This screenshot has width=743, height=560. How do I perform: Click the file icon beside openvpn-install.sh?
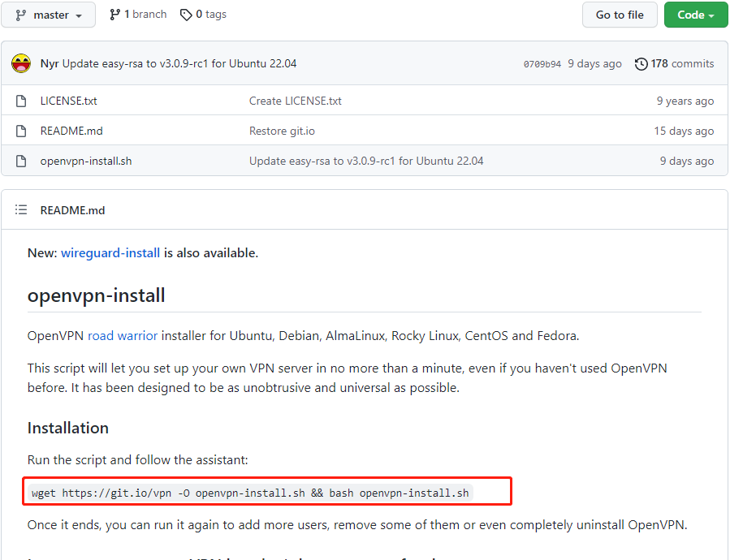point(21,162)
